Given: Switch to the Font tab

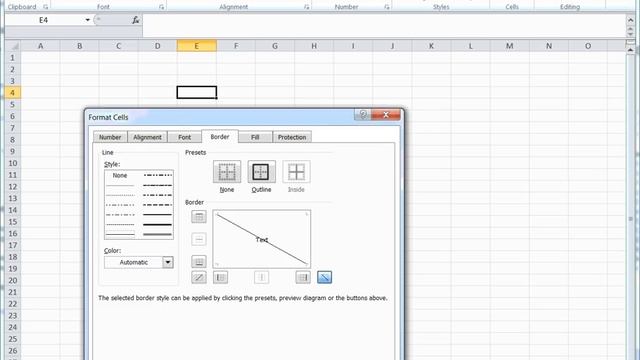Looking at the screenshot, I should [184, 137].
